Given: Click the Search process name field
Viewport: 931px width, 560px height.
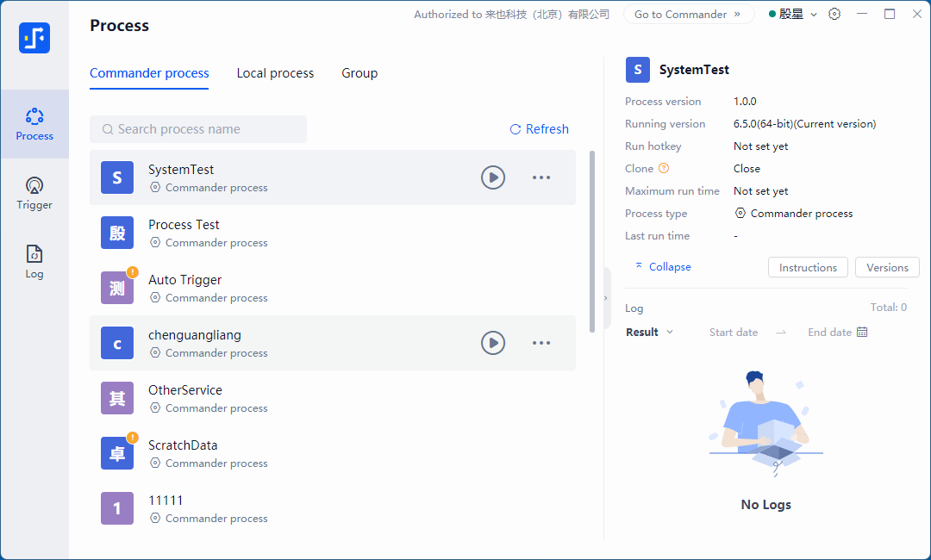Looking at the screenshot, I should (198, 129).
